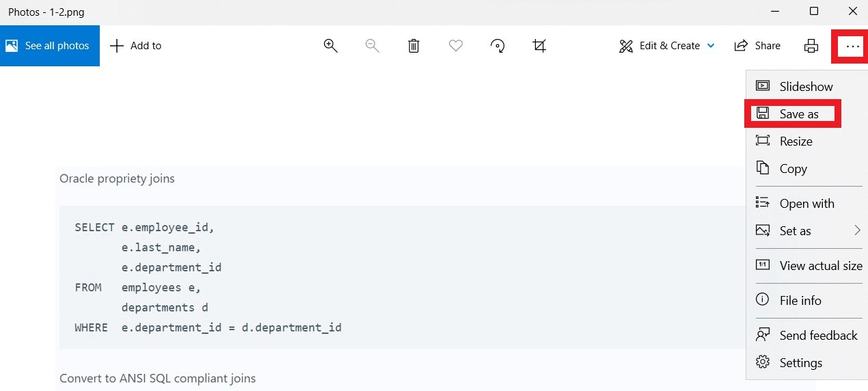868x391 pixels.
Task: Click the zoom in magnifier icon
Action: [x=331, y=46]
